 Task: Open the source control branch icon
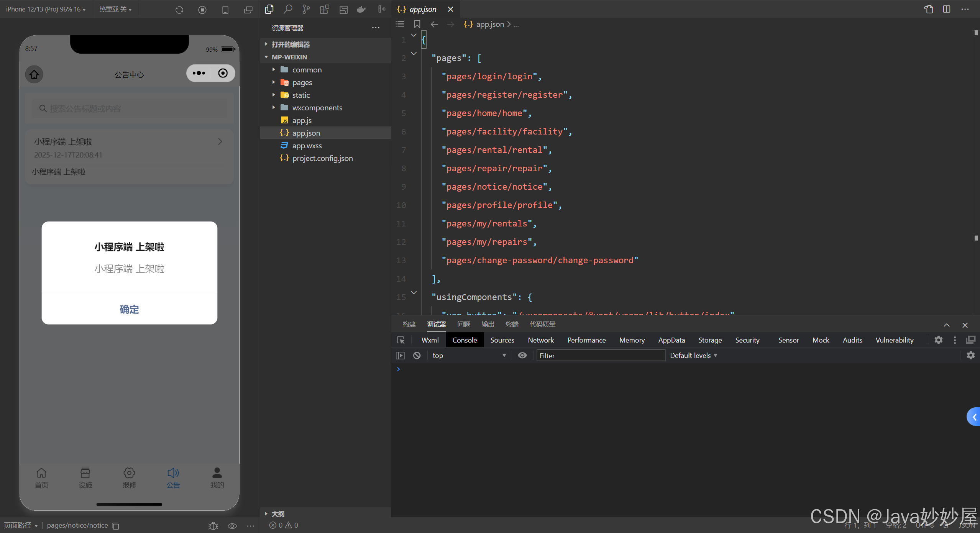click(x=306, y=9)
